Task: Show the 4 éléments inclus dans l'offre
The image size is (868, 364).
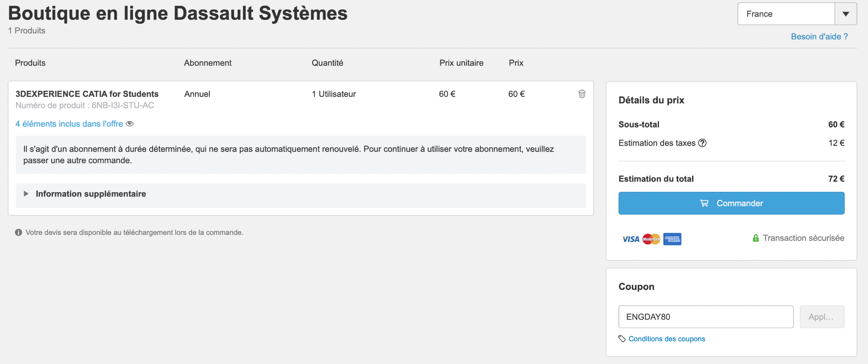Action: pyautogui.click(x=69, y=124)
